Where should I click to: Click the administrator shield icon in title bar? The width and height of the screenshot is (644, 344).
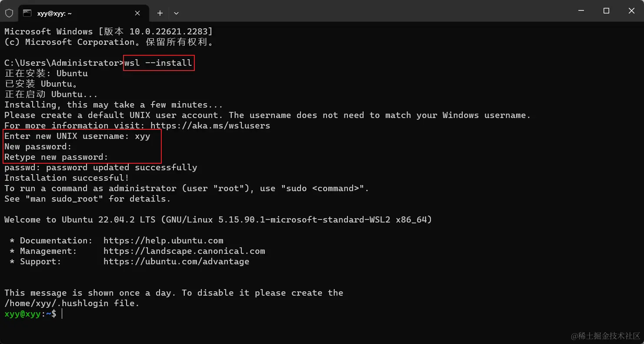[x=9, y=13]
